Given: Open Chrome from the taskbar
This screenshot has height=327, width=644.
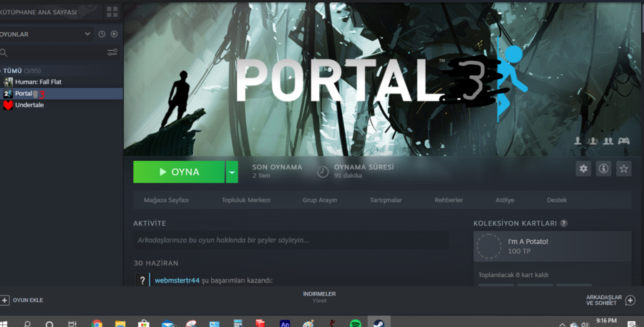Looking at the screenshot, I should [97, 323].
